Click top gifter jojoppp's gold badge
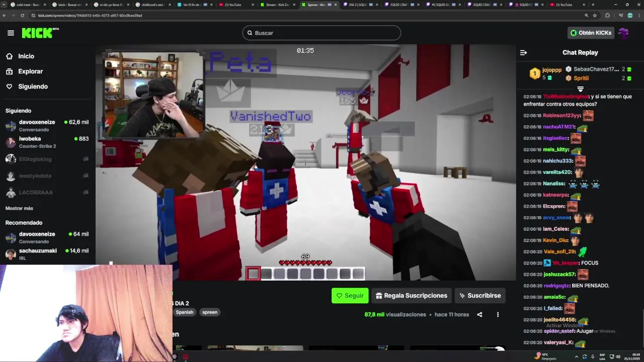 click(534, 73)
